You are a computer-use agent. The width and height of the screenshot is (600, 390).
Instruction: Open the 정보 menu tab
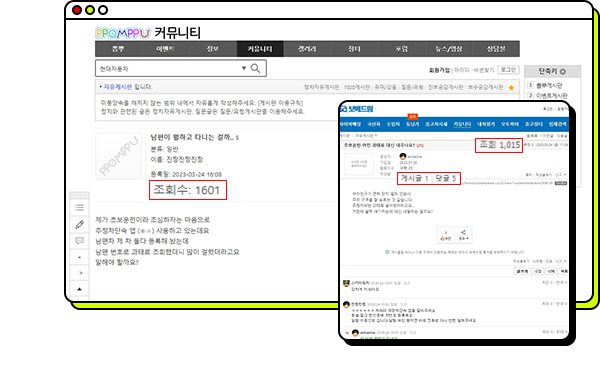pos(212,49)
